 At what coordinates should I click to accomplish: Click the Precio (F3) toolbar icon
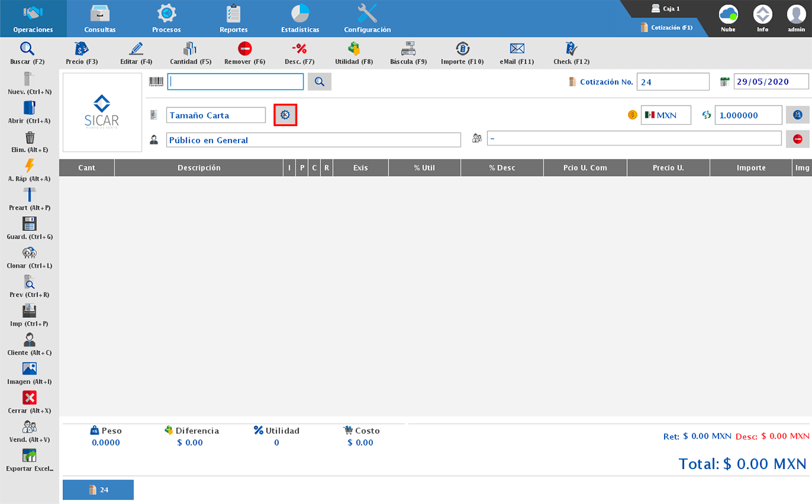click(81, 49)
